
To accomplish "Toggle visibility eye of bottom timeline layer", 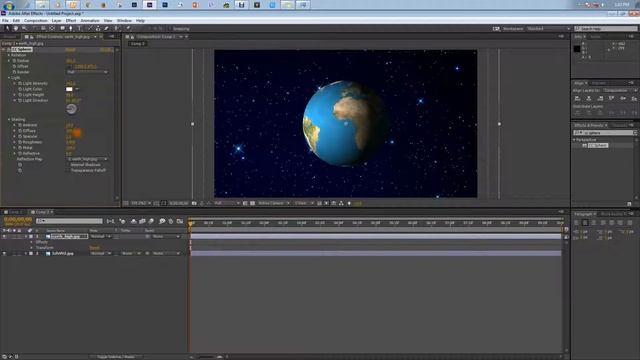I will [4, 253].
